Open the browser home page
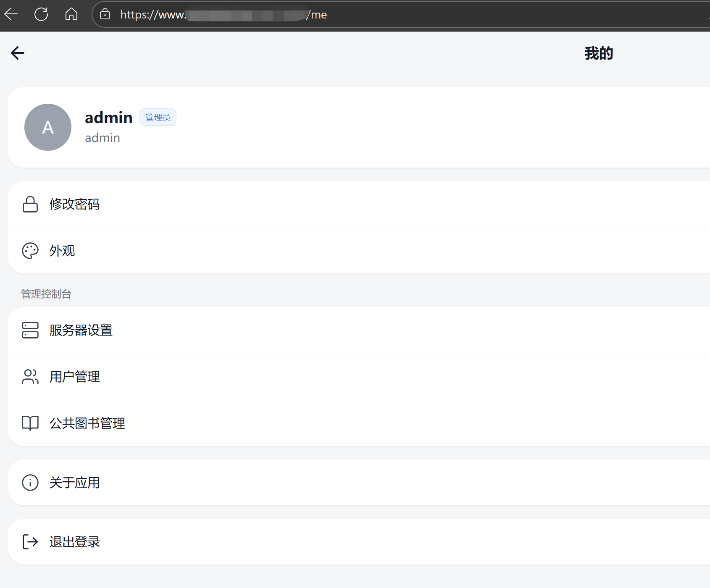 (71, 14)
